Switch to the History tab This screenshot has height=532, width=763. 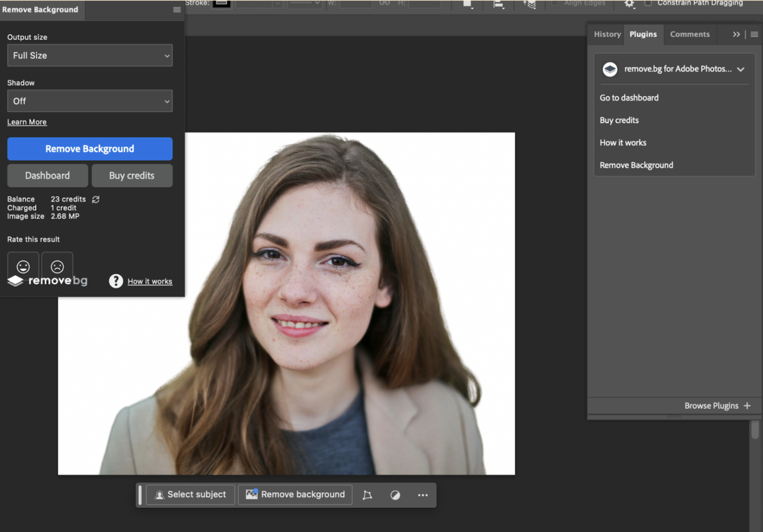coord(607,34)
